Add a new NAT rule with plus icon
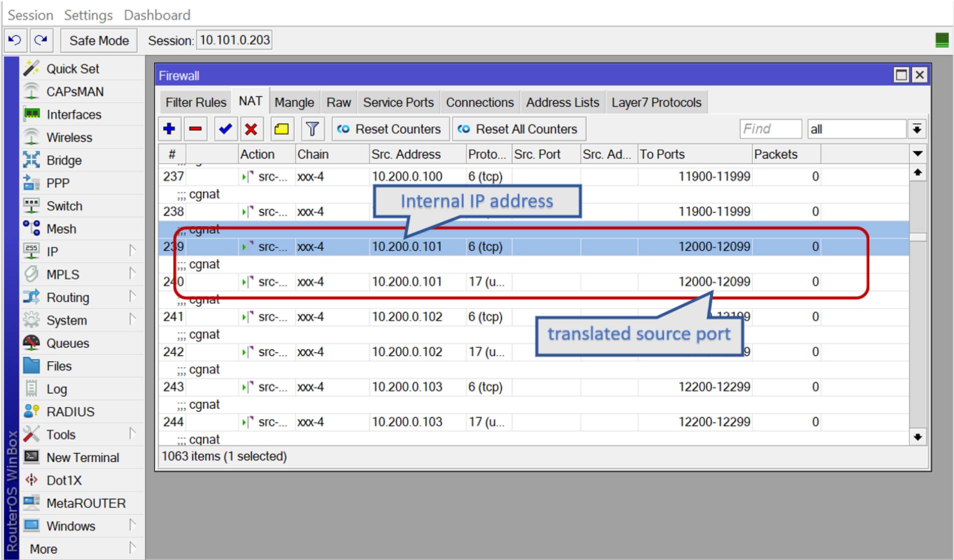The width and height of the screenshot is (954, 560). [169, 129]
